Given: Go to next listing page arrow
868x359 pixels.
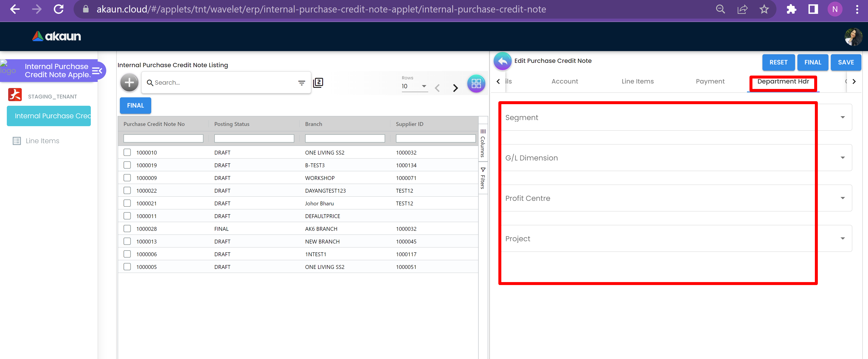Looking at the screenshot, I should point(455,88).
